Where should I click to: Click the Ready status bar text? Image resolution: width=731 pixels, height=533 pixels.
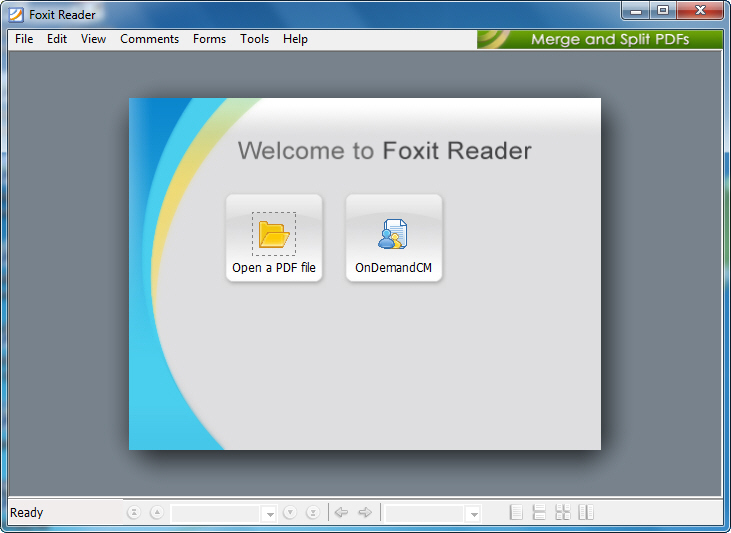coord(27,512)
